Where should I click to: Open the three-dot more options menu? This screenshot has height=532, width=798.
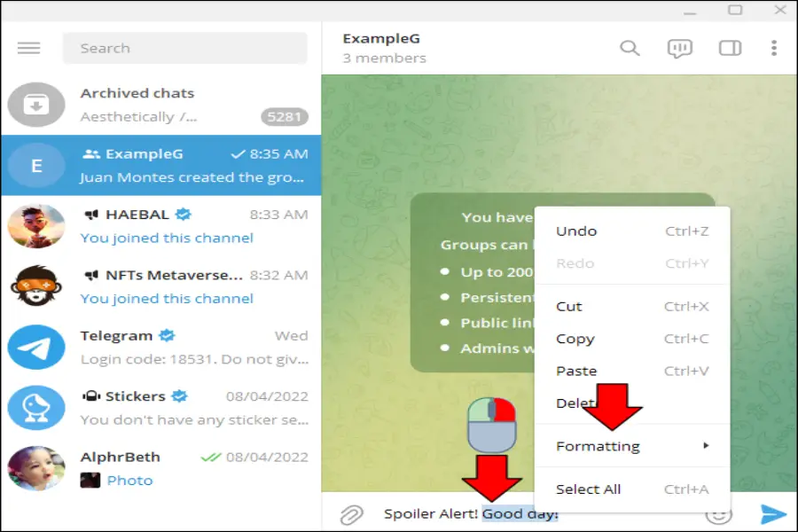(774, 48)
